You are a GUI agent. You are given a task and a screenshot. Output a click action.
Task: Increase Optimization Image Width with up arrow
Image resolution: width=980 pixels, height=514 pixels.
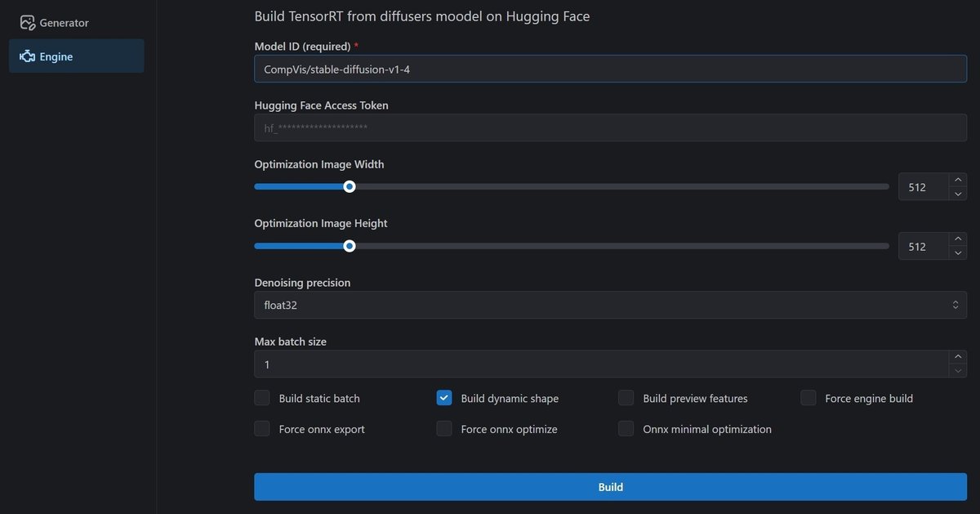957,180
